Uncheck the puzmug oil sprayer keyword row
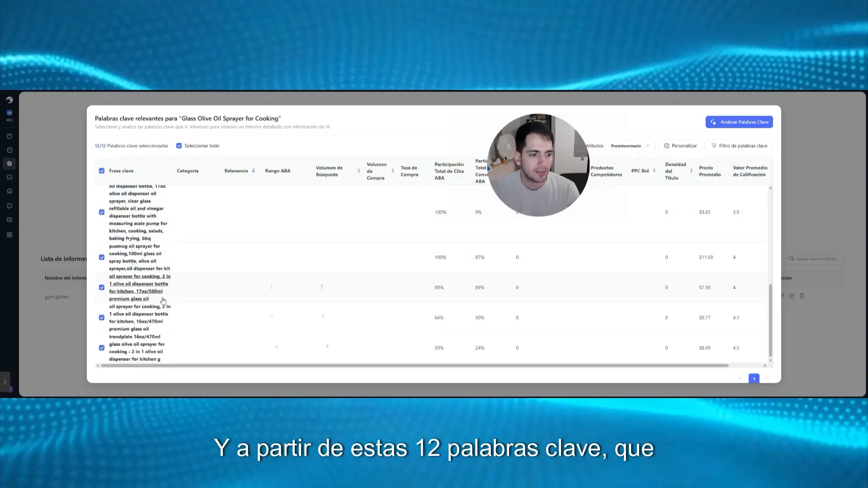Viewport: 868px width, 488px height. [x=102, y=258]
